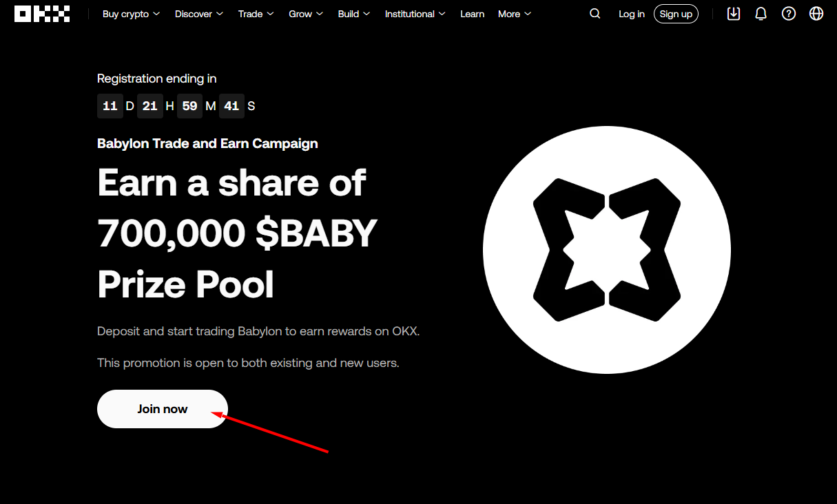This screenshot has height=504, width=837.
Task: Click 'Deposit and start trading Babylon' text
Action: tap(258, 331)
